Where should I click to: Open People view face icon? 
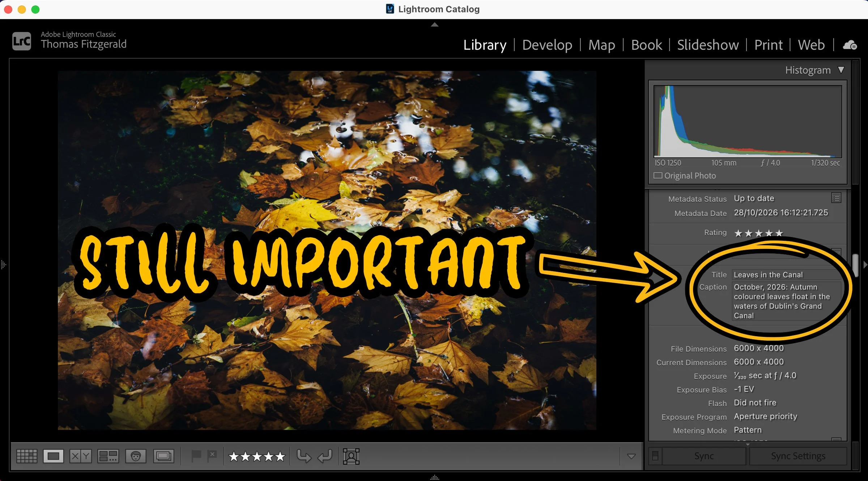(x=136, y=456)
